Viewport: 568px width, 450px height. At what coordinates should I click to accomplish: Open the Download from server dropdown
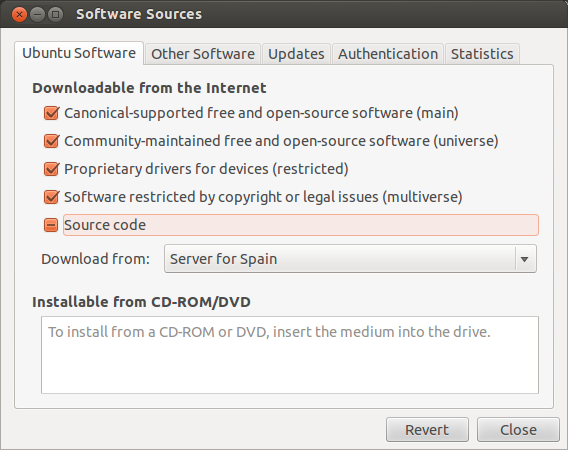[x=350, y=259]
